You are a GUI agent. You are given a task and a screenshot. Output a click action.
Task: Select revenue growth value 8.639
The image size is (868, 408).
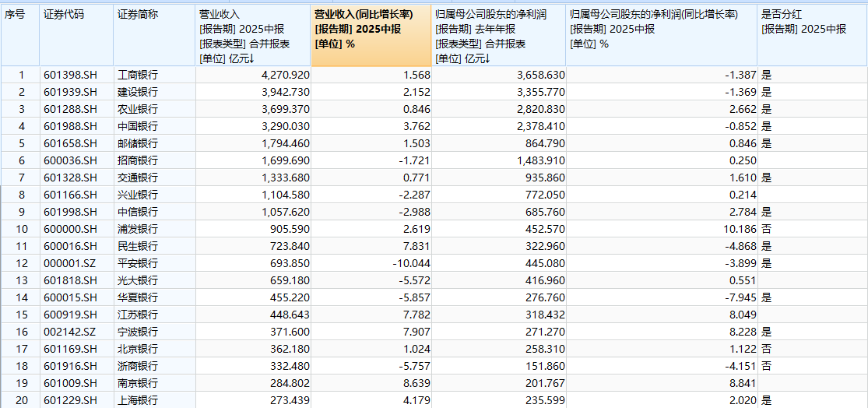(x=416, y=384)
